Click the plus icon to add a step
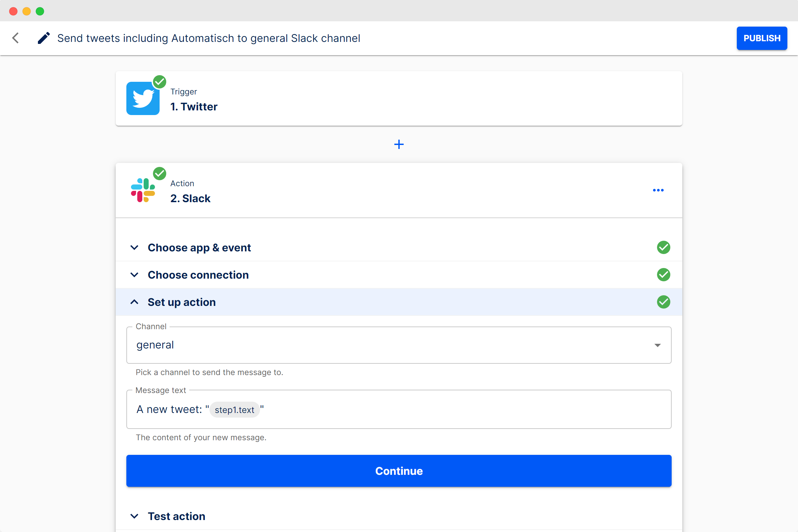This screenshot has width=798, height=532. (x=399, y=144)
